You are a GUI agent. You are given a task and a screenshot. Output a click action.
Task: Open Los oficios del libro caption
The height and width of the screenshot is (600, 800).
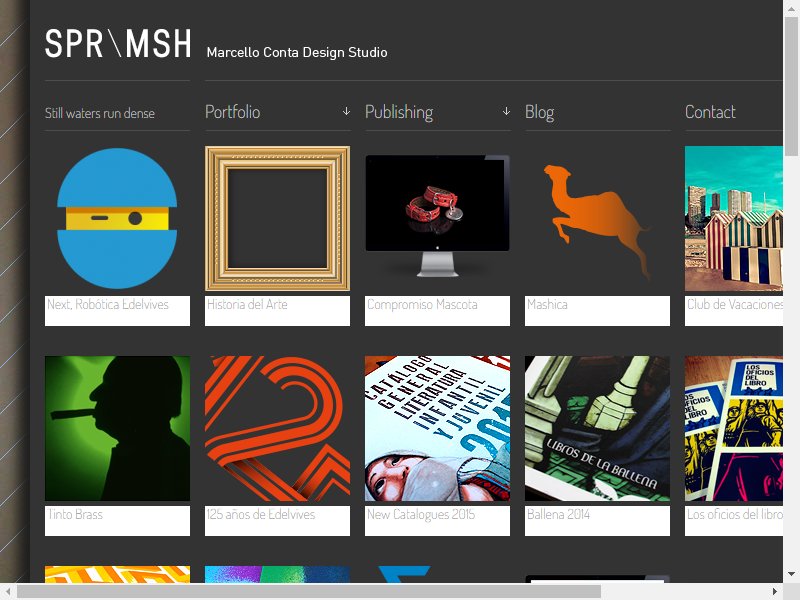point(735,514)
